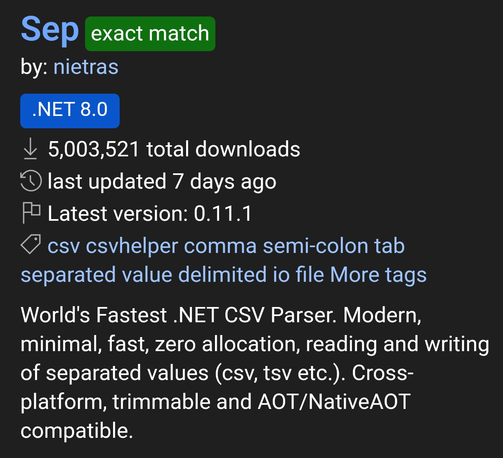Open nietras author profile link
The width and height of the screenshot is (503, 458).
click(x=86, y=67)
